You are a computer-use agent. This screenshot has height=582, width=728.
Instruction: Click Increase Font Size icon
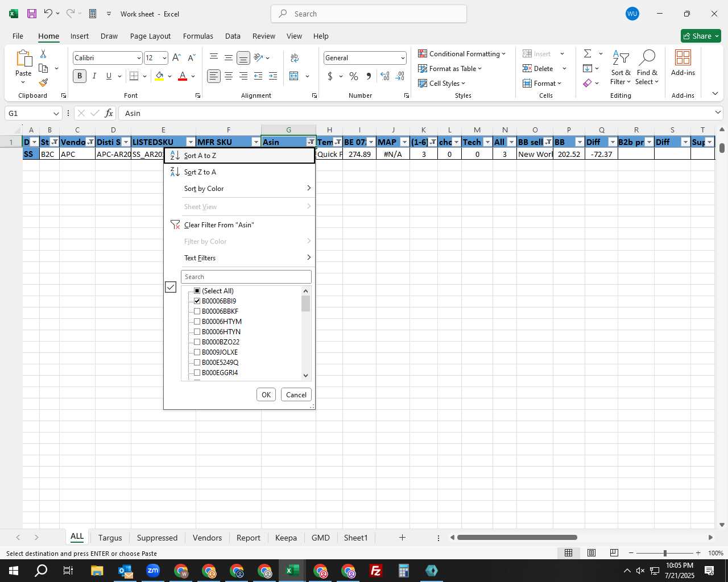tap(176, 57)
